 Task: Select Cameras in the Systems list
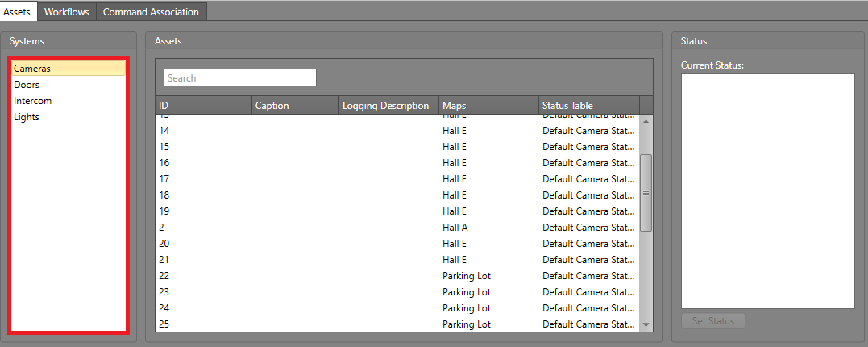(32, 69)
